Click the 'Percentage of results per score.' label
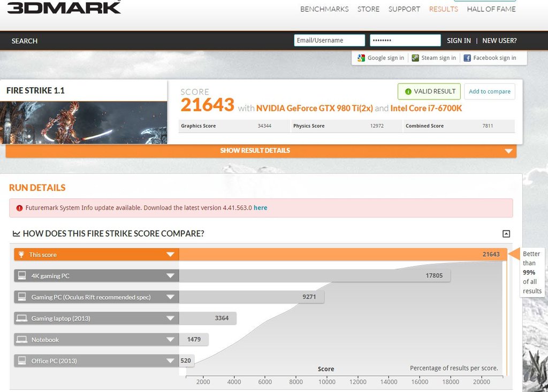The height and width of the screenshot is (392, 548). [454, 368]
